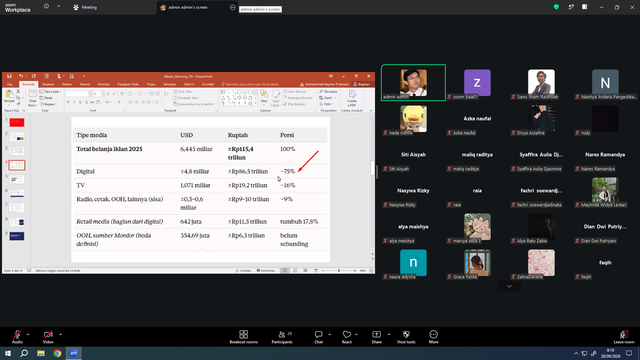Click the PowerPoint zoom slider handle
Screen dimensions: 640x360
coord(339,271)
